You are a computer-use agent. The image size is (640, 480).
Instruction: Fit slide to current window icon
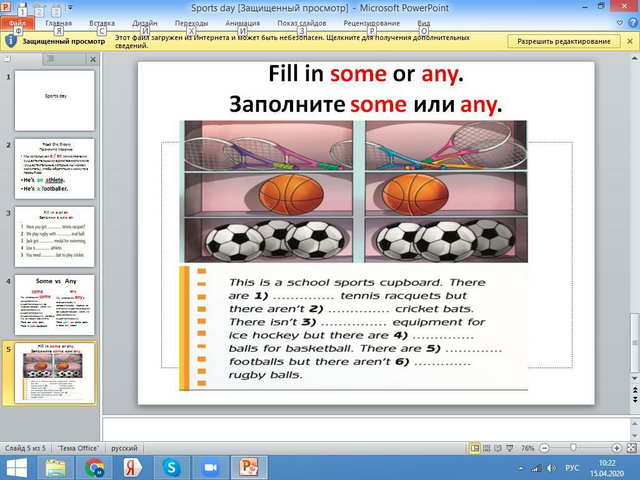(631, 448)
